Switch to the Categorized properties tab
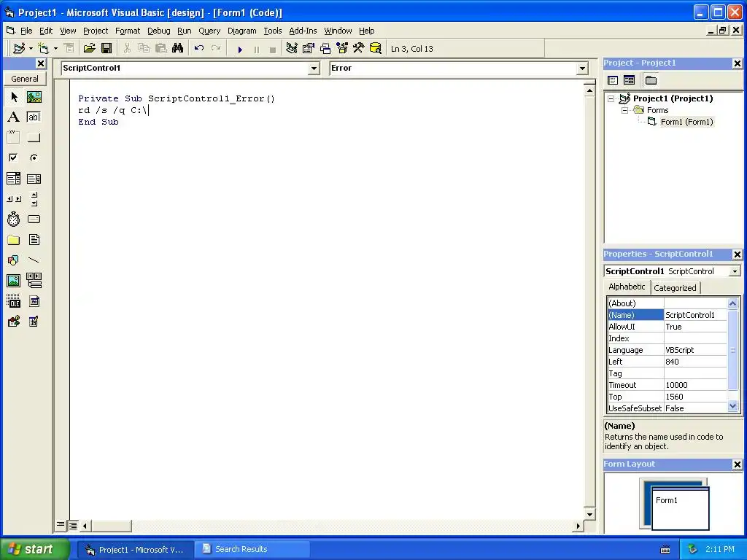This screenshot has height=560, width=747. pyautogui.click(x=675, y=287)
